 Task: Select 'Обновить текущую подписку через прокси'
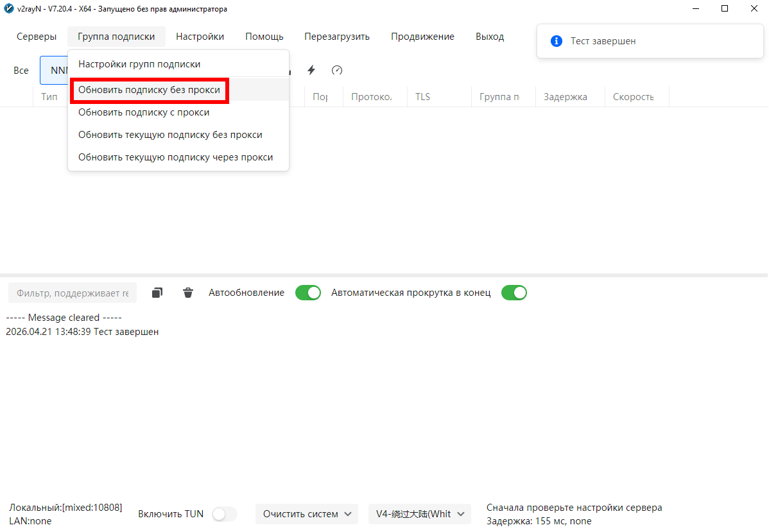175,157
